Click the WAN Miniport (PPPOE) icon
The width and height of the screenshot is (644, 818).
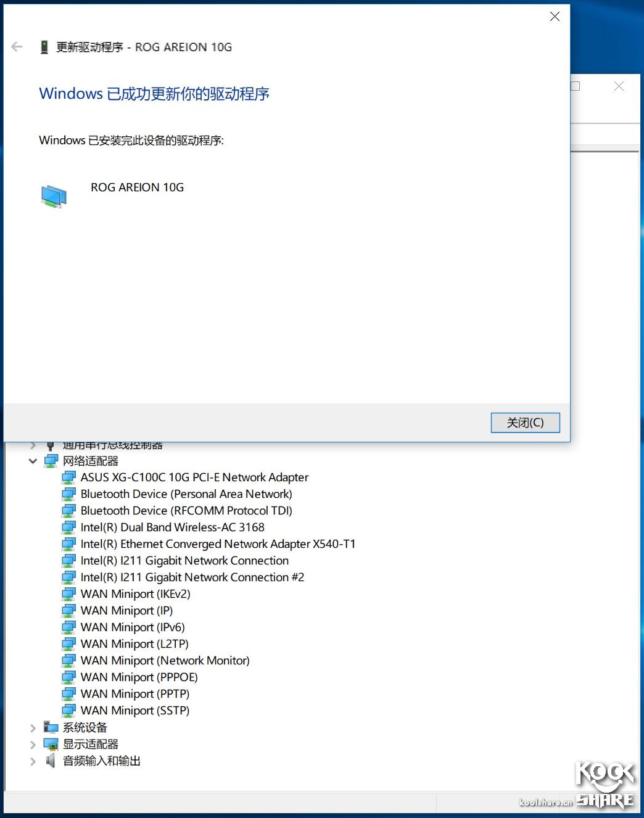click(69, 677)
